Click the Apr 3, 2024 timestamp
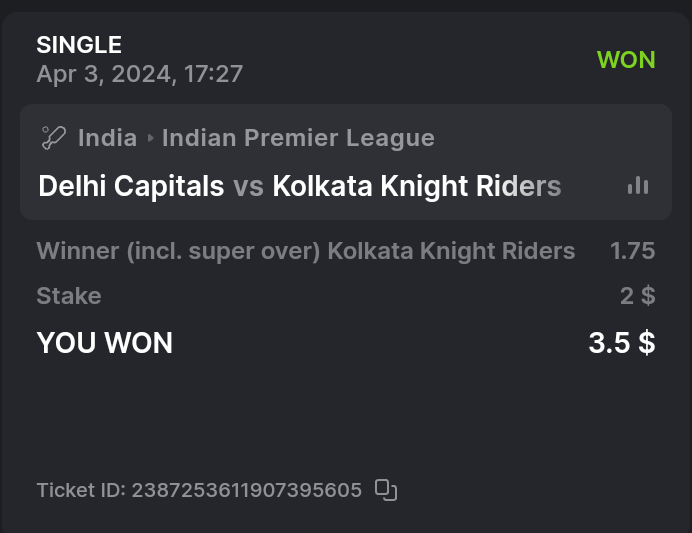 139,74
